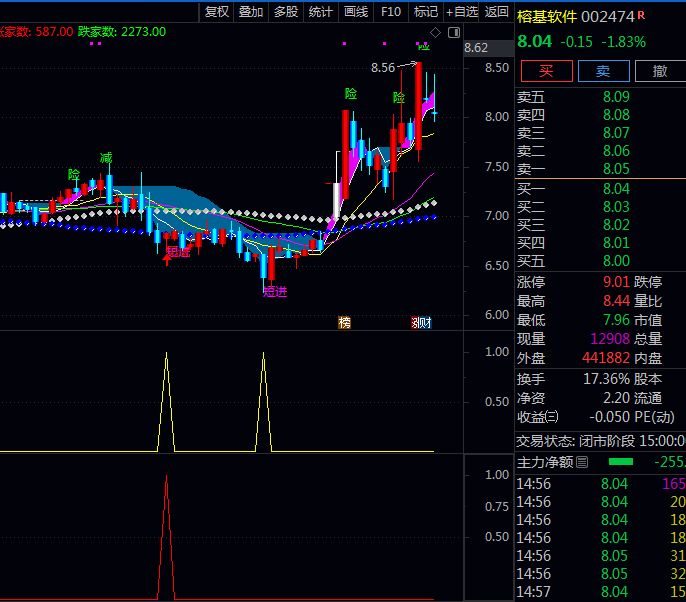Image resolution: width=686 pixels, height=602 pixels.
Task: Click the 短进 signal label at the candle low
Action: pyautogui.click(x=274, y=292)
